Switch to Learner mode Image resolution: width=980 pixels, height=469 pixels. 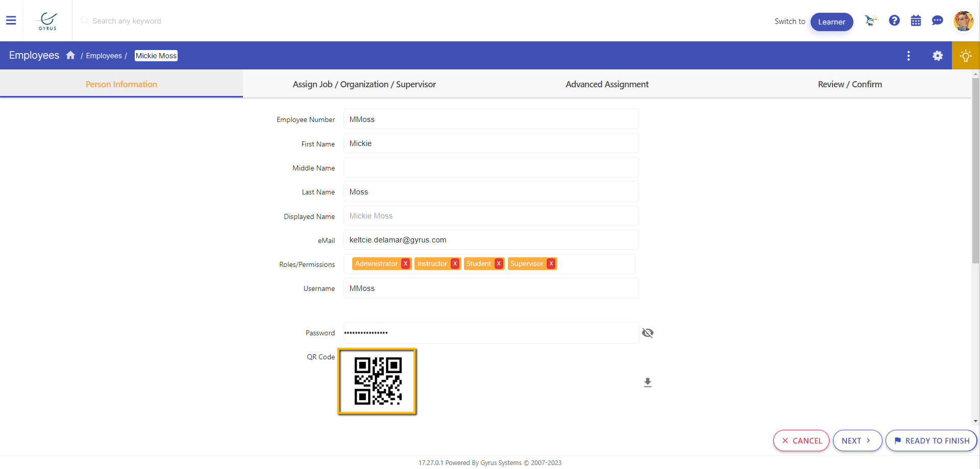click(x=831, y=22)
